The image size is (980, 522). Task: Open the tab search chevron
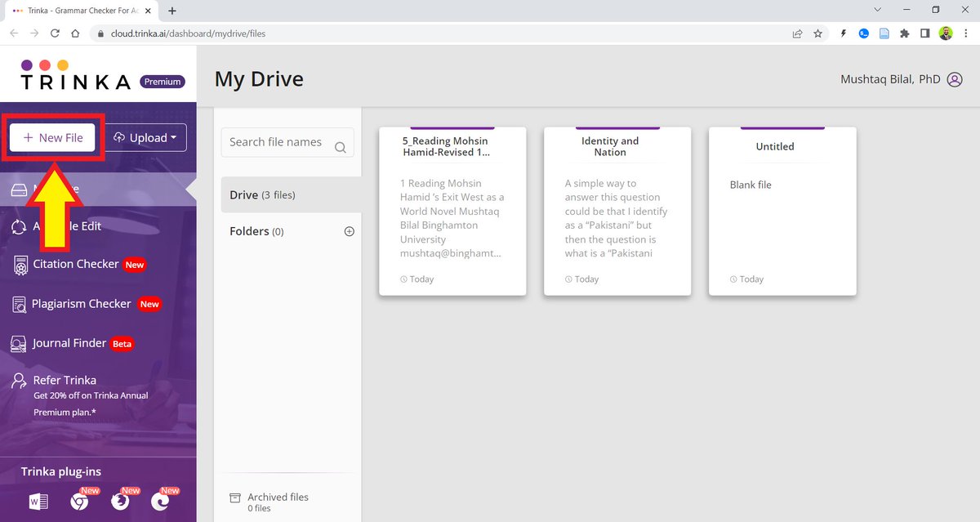pos(877,10)
